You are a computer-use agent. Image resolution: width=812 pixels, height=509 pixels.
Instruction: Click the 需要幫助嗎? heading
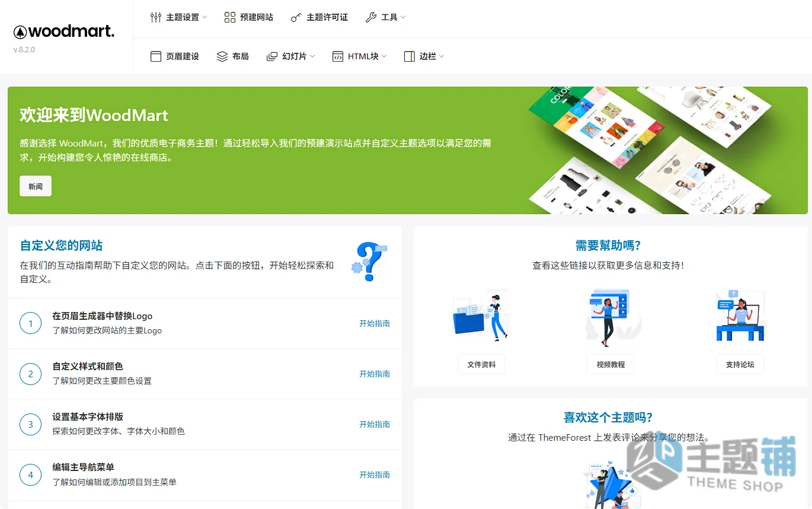[x=608, y=246]
